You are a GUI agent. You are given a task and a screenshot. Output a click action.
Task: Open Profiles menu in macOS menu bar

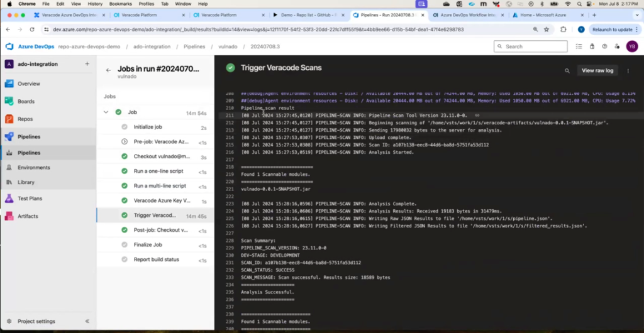tap(145, 4)
